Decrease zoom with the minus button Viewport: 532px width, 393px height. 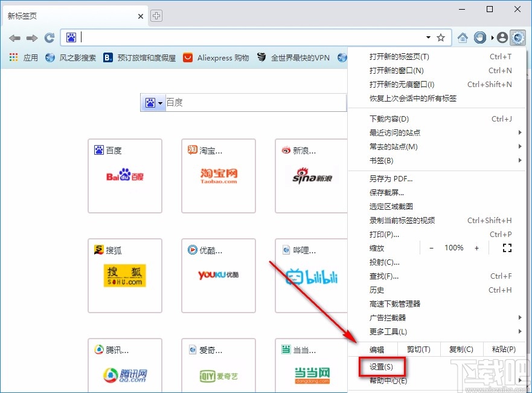tap(431, 248)
